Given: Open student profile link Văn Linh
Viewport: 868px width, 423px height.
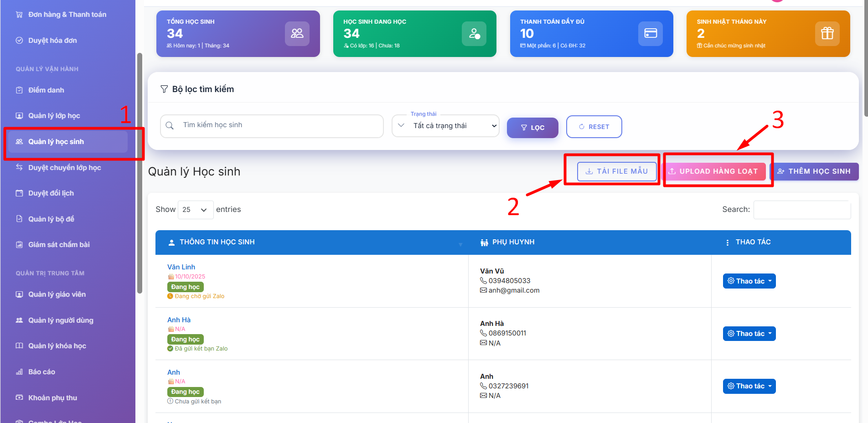Looking at the screenshot, I should pyautogui.click(x=181, y=267).
